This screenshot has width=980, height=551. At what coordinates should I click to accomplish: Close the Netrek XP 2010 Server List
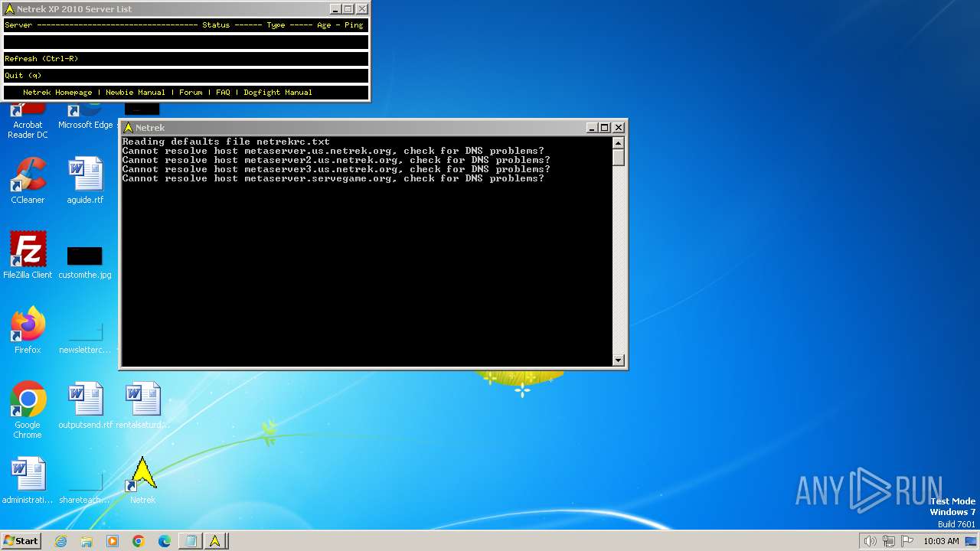[362, 9]
